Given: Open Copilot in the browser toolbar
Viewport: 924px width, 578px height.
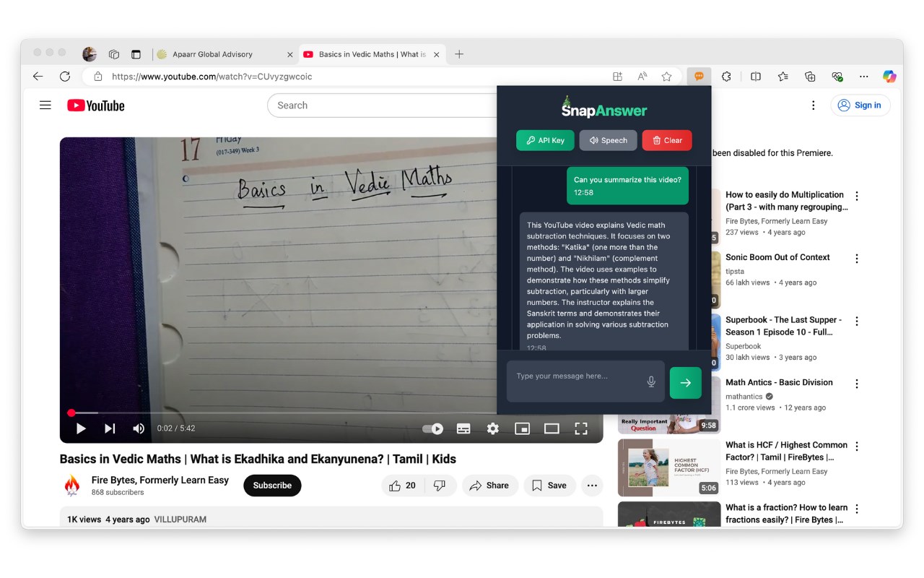Looking at the screenshot, I should (889, 76).
